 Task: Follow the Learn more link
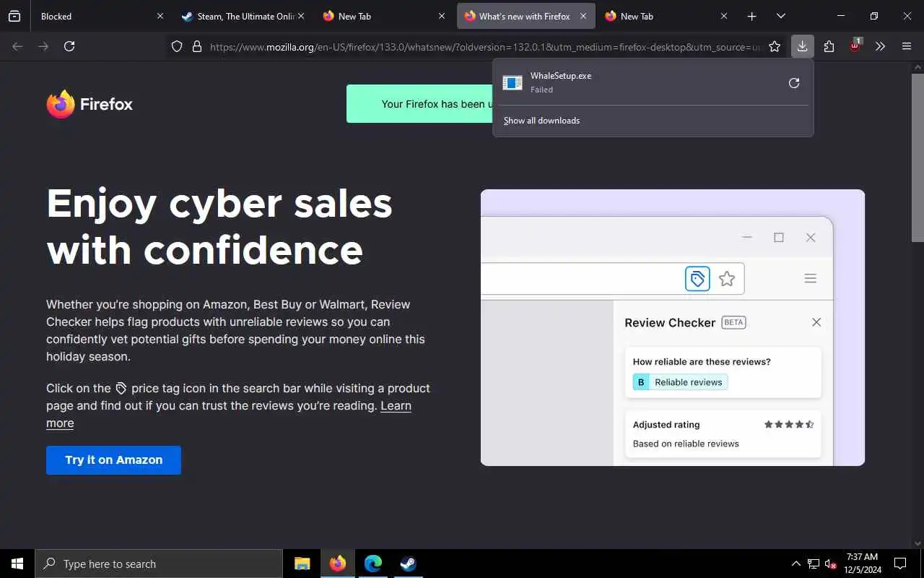[396, 406]
